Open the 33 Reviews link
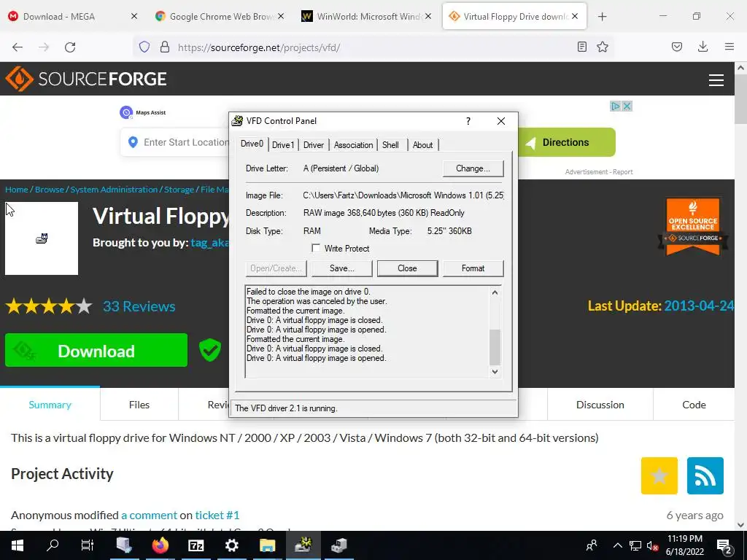747x560 pixels. click(139, 306)
